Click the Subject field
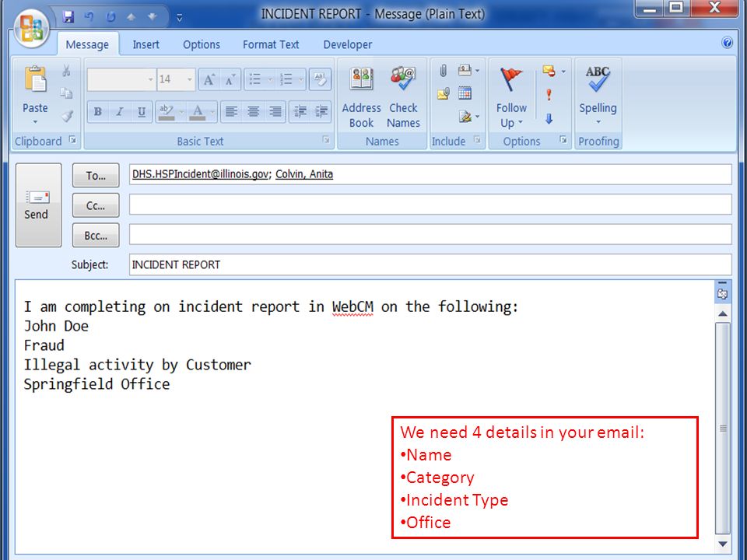This screenshot has height=560, width=747. coord(430,264)
